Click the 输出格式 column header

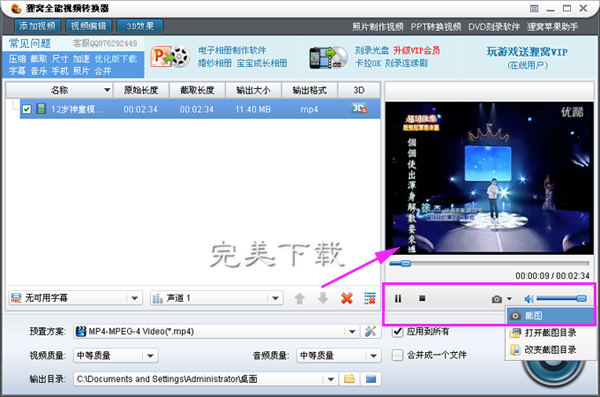coord(310,90)
